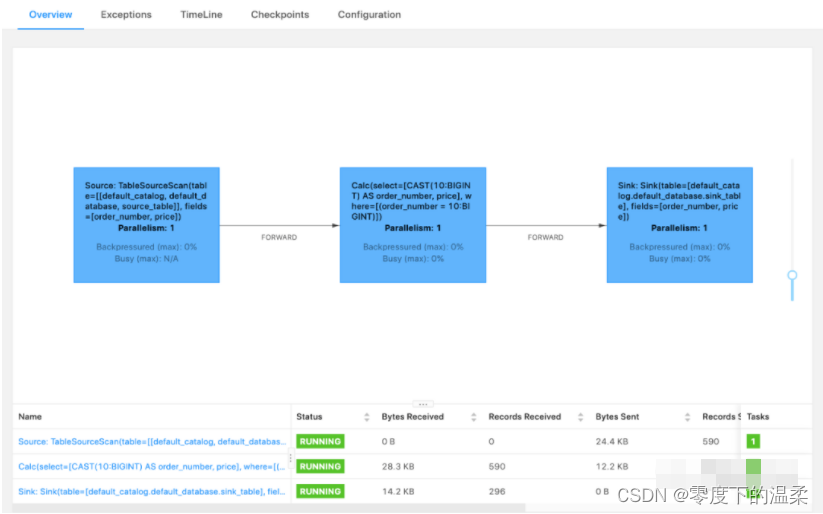
Task: Adjust the graph zoom slider handle
Action: (x=792, y=275)
